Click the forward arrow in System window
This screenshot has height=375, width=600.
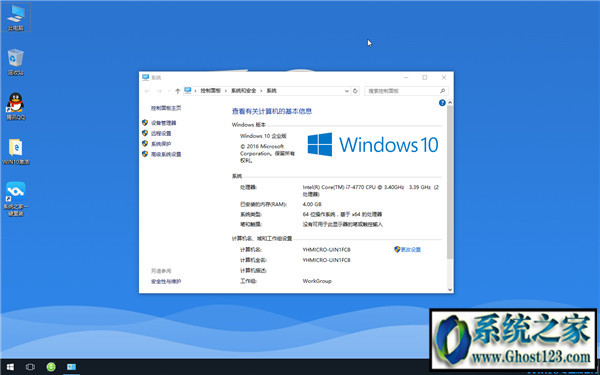click(160, 91)
